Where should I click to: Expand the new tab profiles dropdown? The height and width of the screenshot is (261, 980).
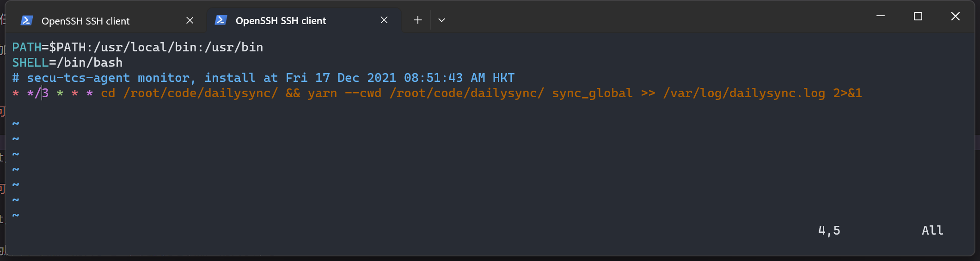pos(441,20)
